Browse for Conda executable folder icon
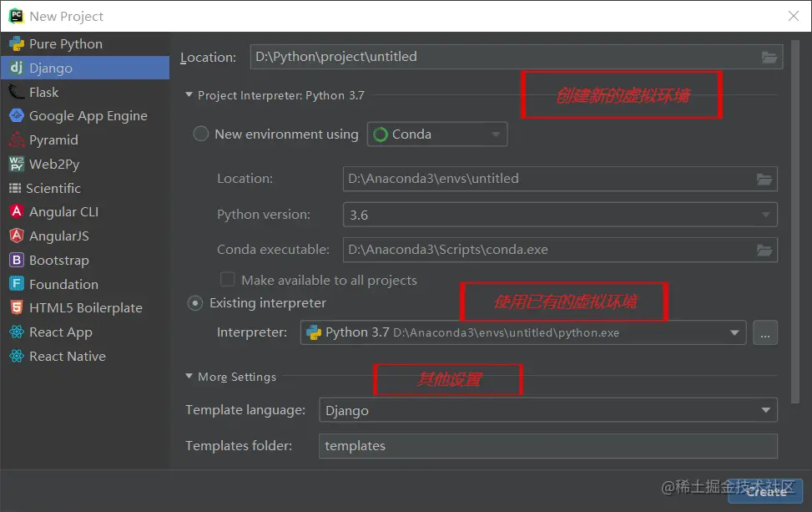Screen dimensions: 812x512 pos(764,251)
